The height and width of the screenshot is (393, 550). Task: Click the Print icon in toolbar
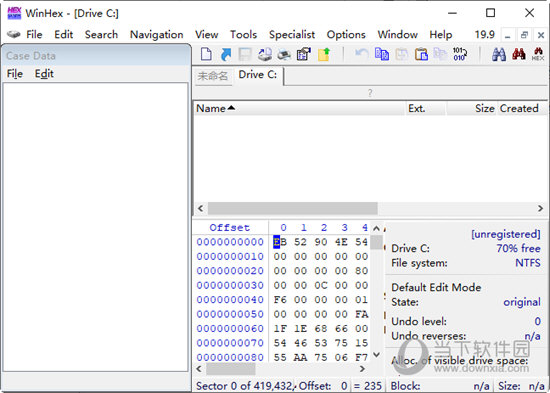[x=284, y=54]
